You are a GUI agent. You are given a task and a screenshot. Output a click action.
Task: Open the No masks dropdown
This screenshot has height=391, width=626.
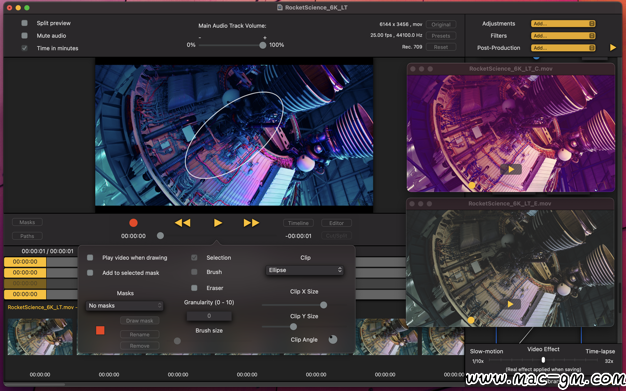125,306
